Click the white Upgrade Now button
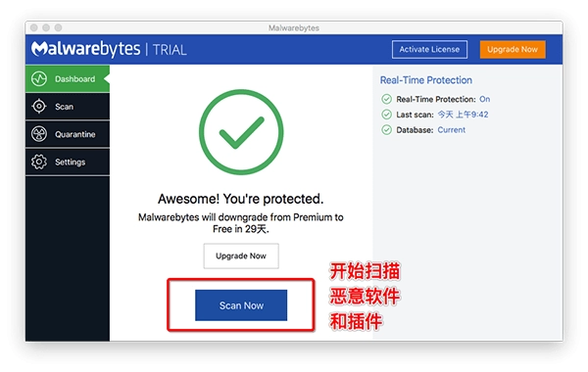Viewport: 588px width, 372px height. tap(241, 256)
